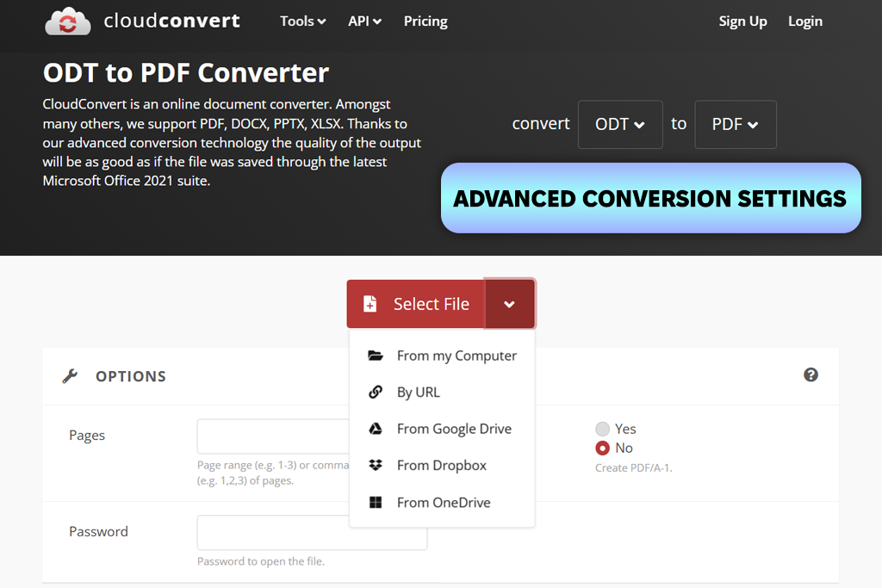Open the Pricing page link
This screenshot has height=588, width=882.
click(425, 22)
